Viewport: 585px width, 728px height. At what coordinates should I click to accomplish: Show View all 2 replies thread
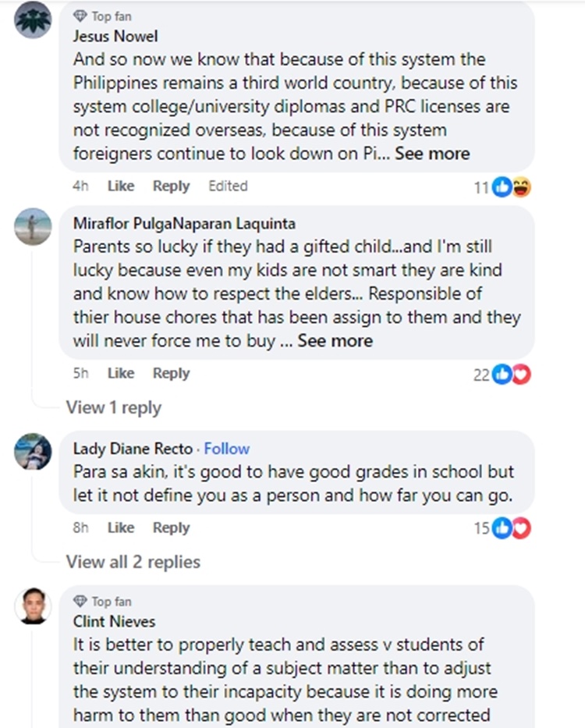133,562
